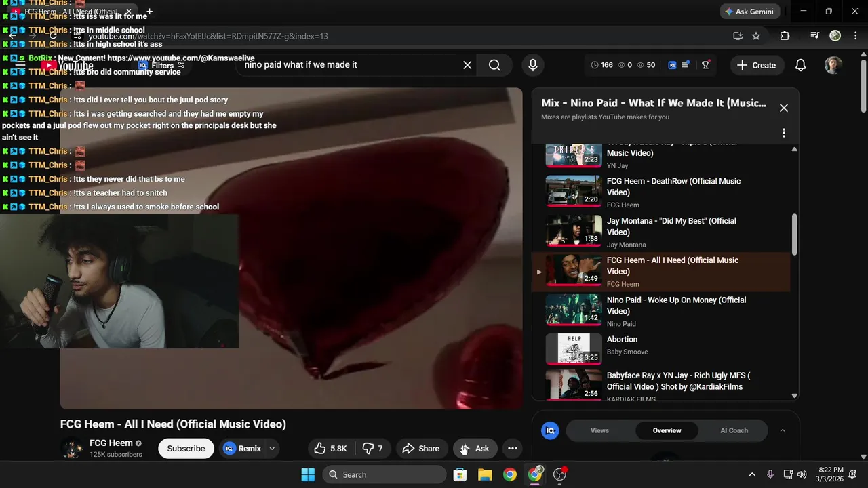Click the vidIQ clock stat showing 166

coord(601,65)
